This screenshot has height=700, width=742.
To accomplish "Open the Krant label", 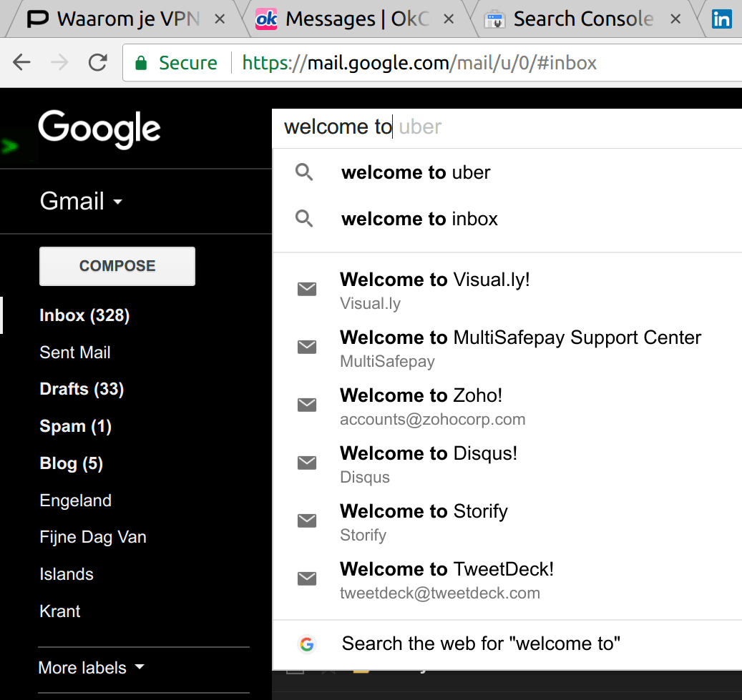I will 60,611.
